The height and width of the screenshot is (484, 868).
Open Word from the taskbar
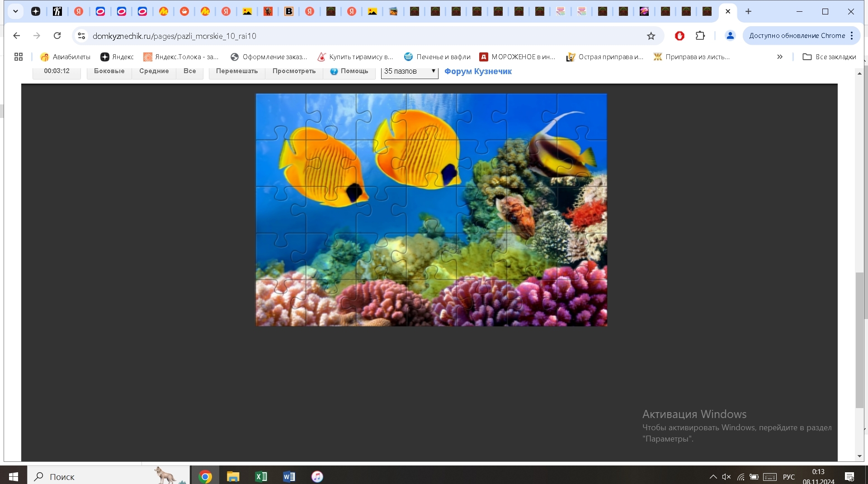289,476
